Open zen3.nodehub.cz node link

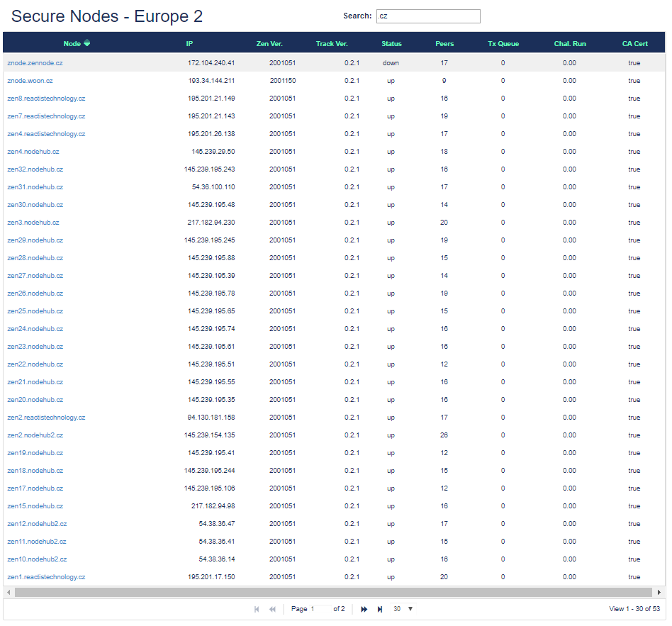[x=33, y=223]
